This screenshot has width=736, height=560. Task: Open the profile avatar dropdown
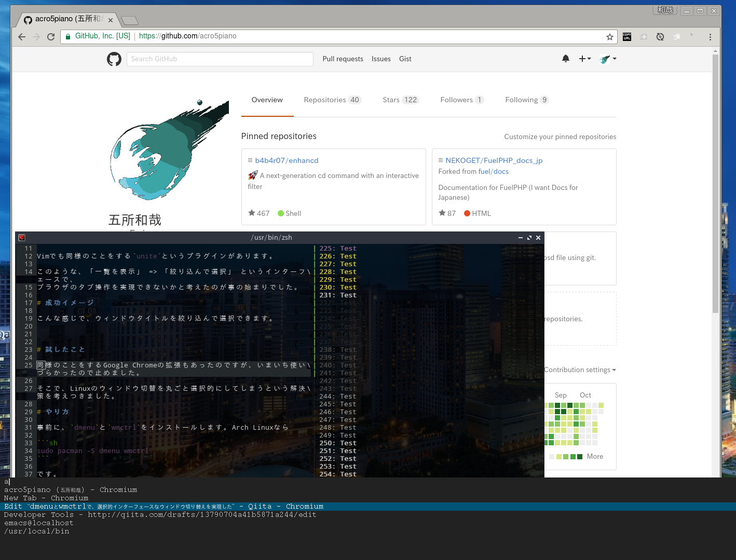click(607, 59)
